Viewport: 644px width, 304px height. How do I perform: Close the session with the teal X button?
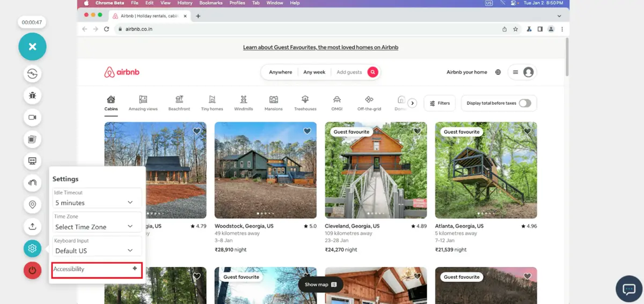pos(32,47)
